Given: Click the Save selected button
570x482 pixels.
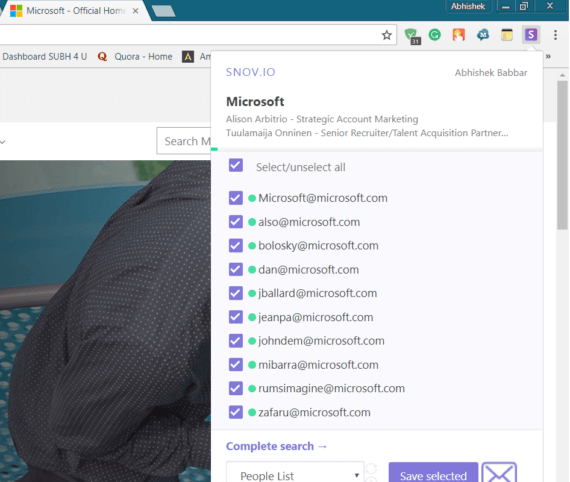Looking at the screenshot, I should click(433, 473).
